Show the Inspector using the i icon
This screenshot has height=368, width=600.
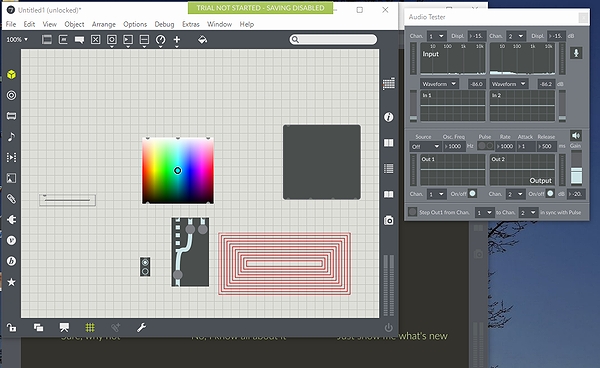point(389,117)
